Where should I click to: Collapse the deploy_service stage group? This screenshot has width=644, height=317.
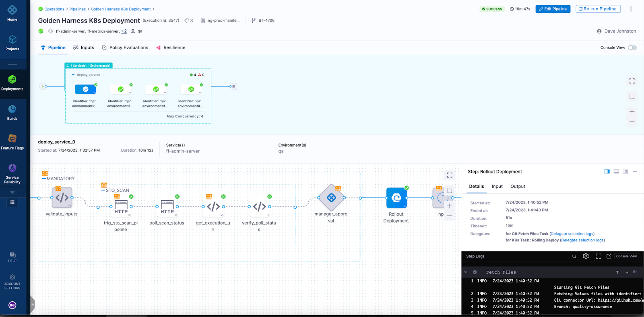tap(73, 75)
